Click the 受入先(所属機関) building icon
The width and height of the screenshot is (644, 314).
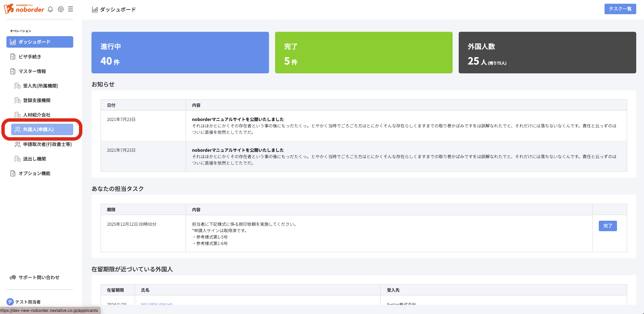(x=18, y=86)
